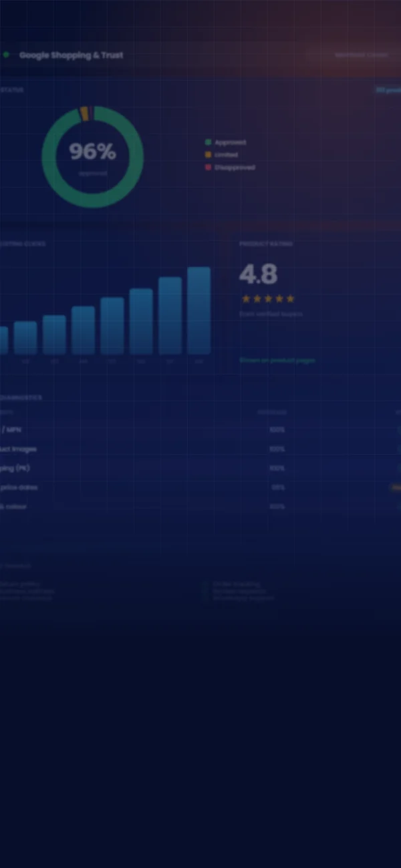Image resolution: width=401 pixels, height=868 pixels.
Task: Click the five-star rating row
Action: tap(267, 299)
